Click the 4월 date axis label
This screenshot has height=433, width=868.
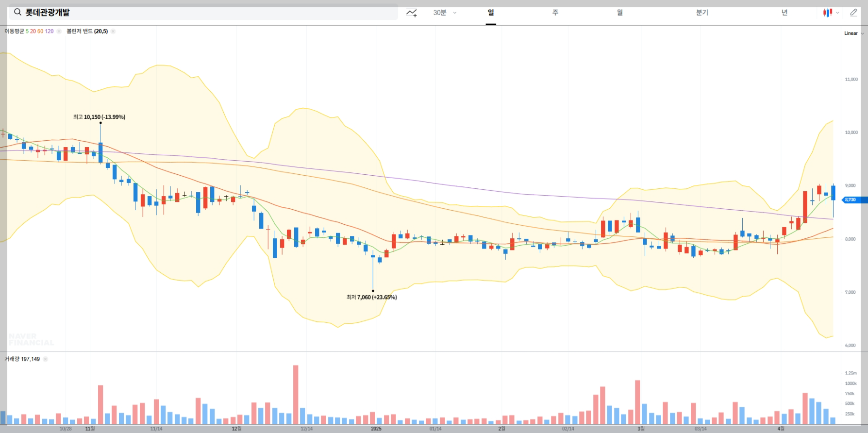[x=781, y=429]
